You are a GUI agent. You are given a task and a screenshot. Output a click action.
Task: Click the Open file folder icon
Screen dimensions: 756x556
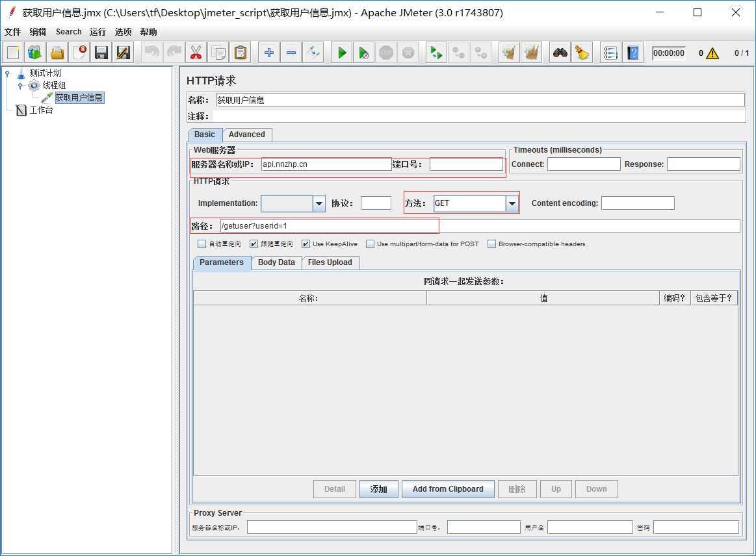click(57, 53)
